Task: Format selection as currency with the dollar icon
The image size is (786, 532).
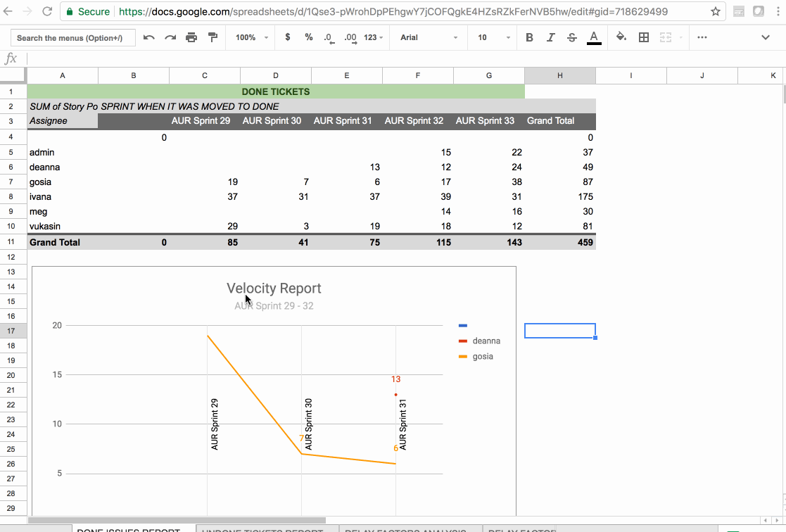Action: pos(287,37)
